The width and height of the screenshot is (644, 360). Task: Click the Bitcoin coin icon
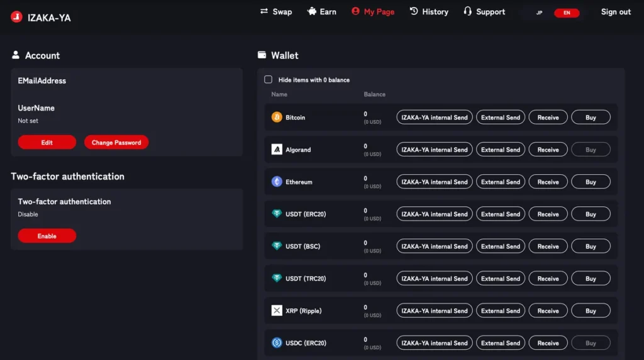click(x=277, y=117)
